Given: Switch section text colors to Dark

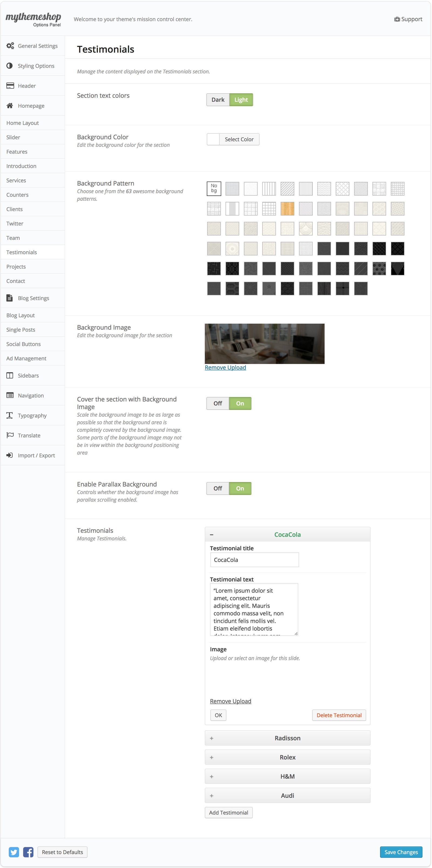Looking at the screenshot, I should coord(218,100).
